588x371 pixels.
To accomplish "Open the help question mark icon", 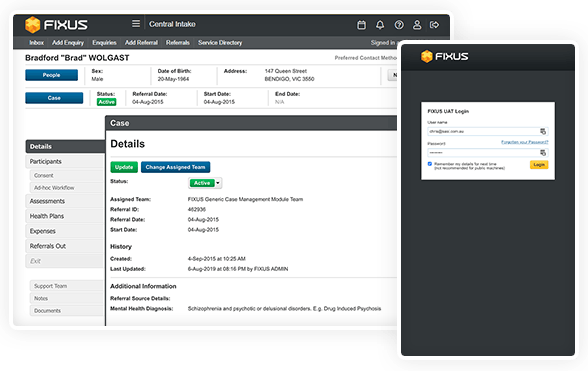I will [x=399, y=25].
